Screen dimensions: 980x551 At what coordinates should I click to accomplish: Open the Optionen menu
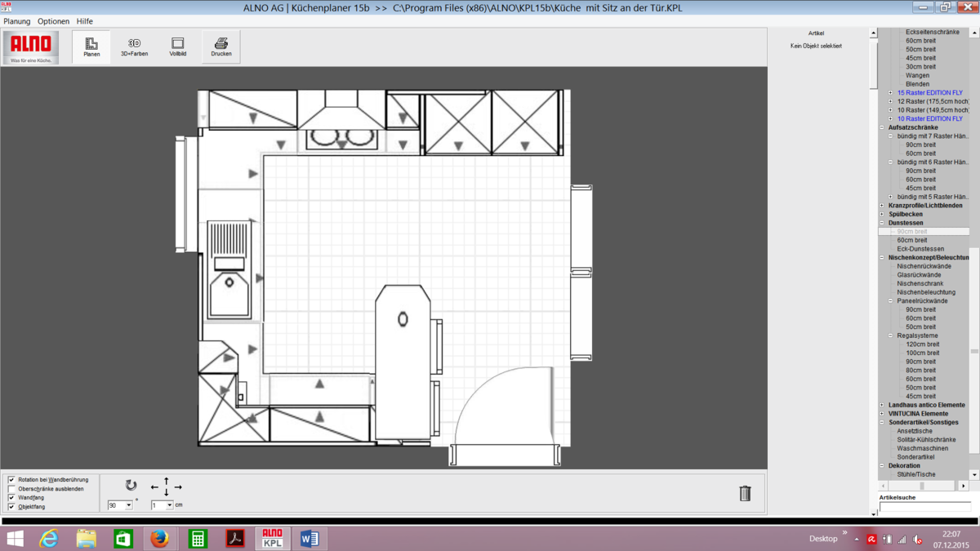pyautogui.click(x=54, y=21)
